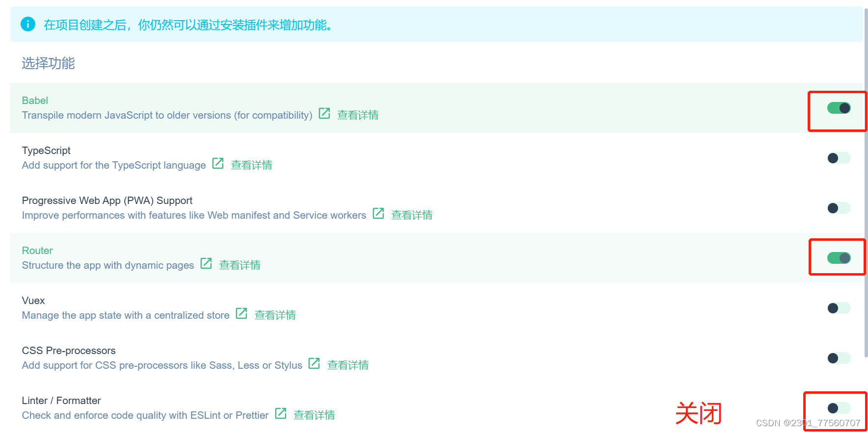The width and height of the screenshot is (868, 432).
Task: Turn on the CSS Pre-processors toggle
Action: (x=839, y=358)
